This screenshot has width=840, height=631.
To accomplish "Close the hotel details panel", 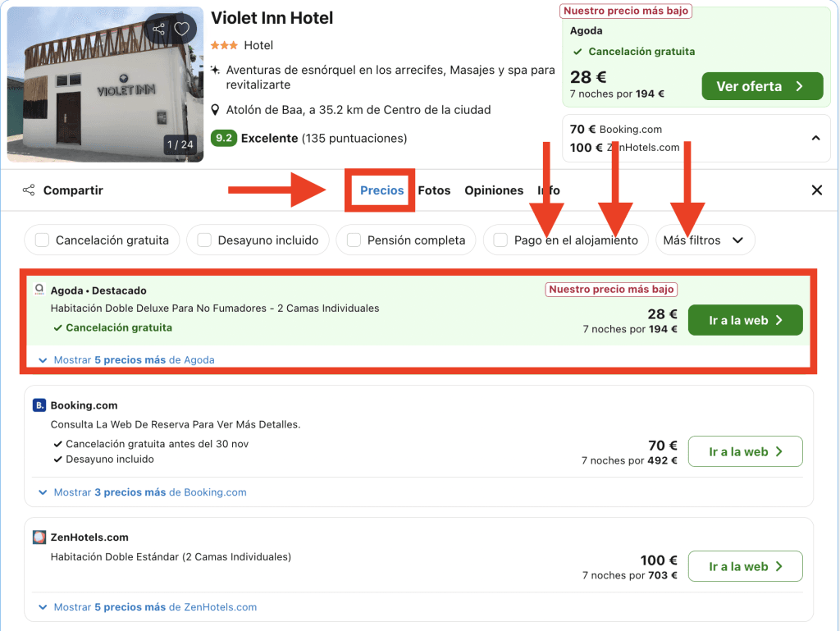I will pos(816,190).
